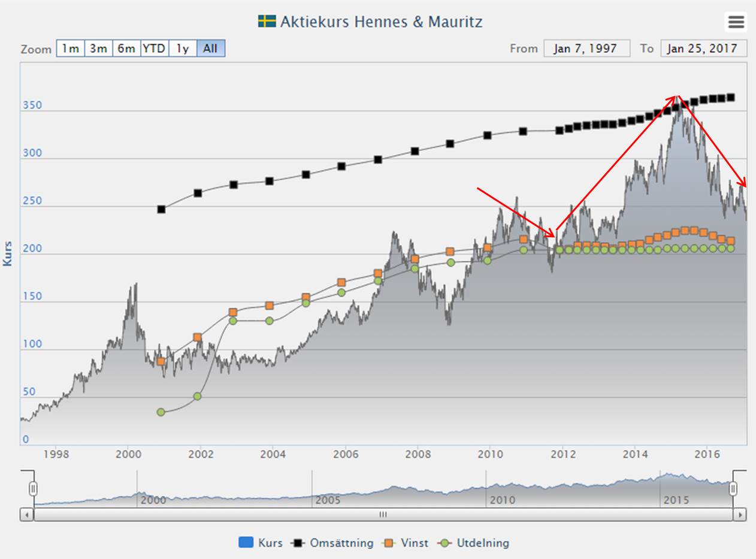Toggle the Omsättning series in legend
This screenshot has width=756, height=559.
click(332, 543)
